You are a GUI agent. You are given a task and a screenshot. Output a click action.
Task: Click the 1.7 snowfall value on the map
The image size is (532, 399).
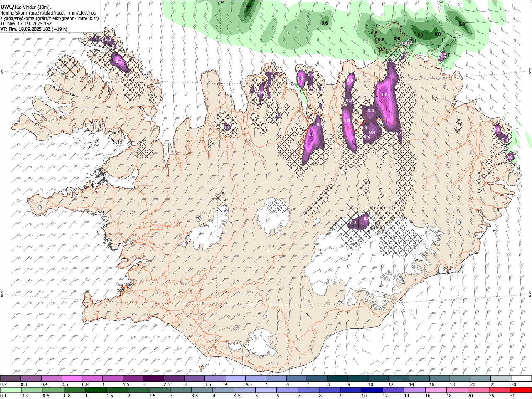[310, 135]
